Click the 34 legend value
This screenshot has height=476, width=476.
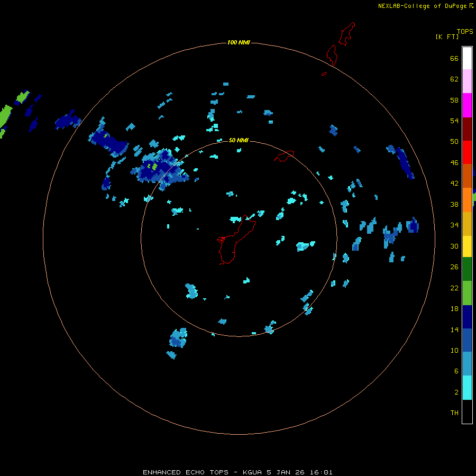[x=454, y=225]
